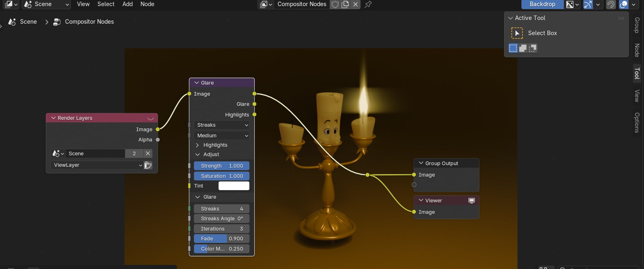The width and height of the screenshot is (644, 269).
Task: Collapse the Group Output node
Action: click(x=421, y=163)
